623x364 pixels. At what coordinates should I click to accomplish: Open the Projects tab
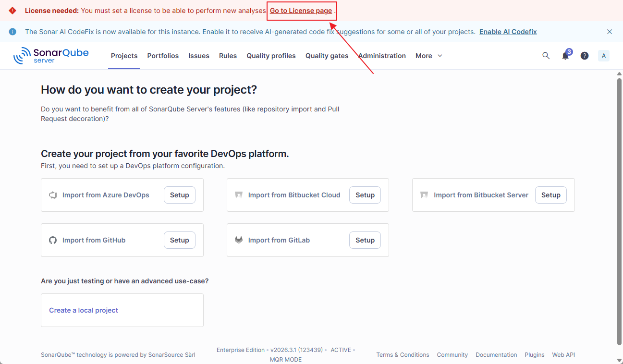(124, 56)
